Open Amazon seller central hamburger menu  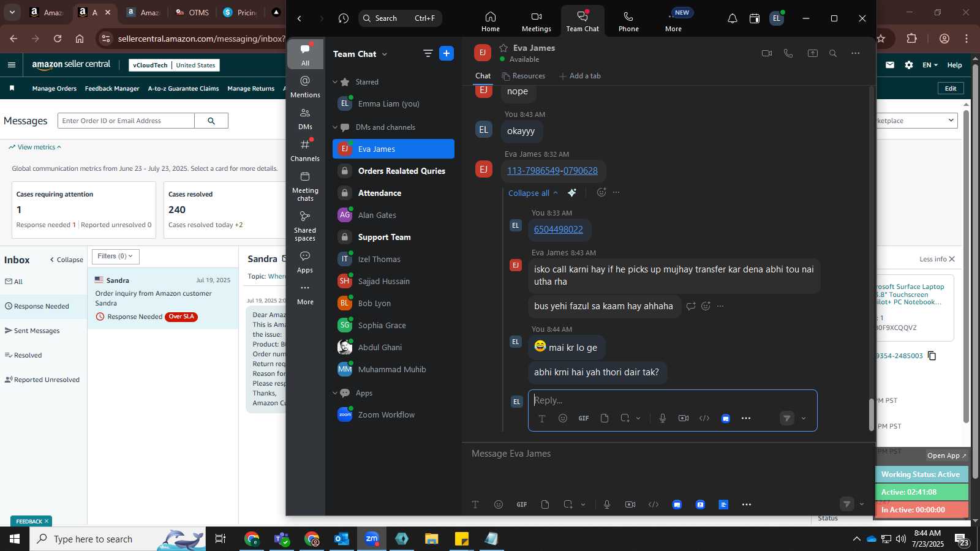coord(11,65)
